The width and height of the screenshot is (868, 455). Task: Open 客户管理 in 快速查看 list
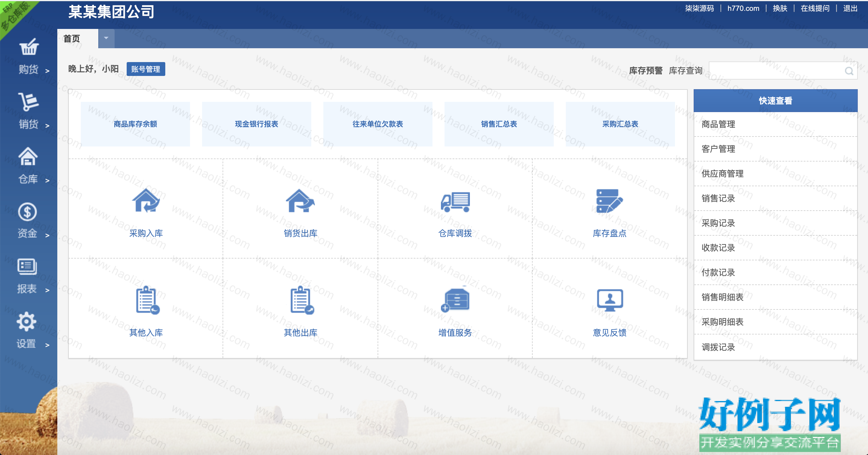tap(775, 149)
